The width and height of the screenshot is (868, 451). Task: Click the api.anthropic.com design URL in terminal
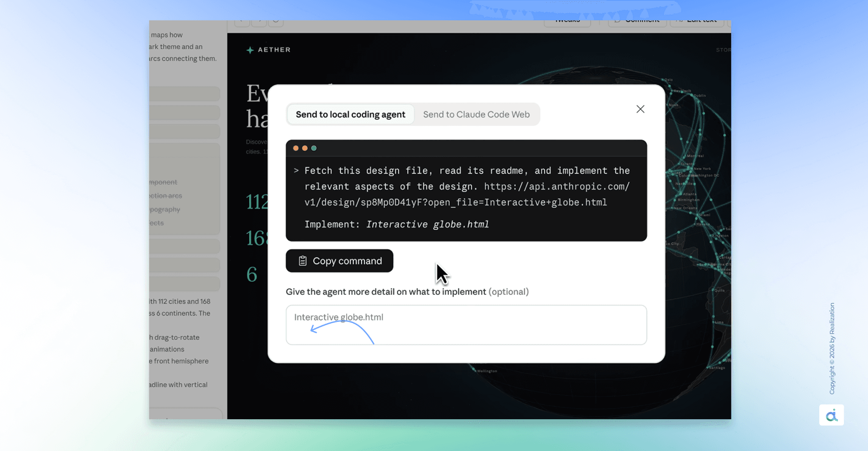point(467,194)
